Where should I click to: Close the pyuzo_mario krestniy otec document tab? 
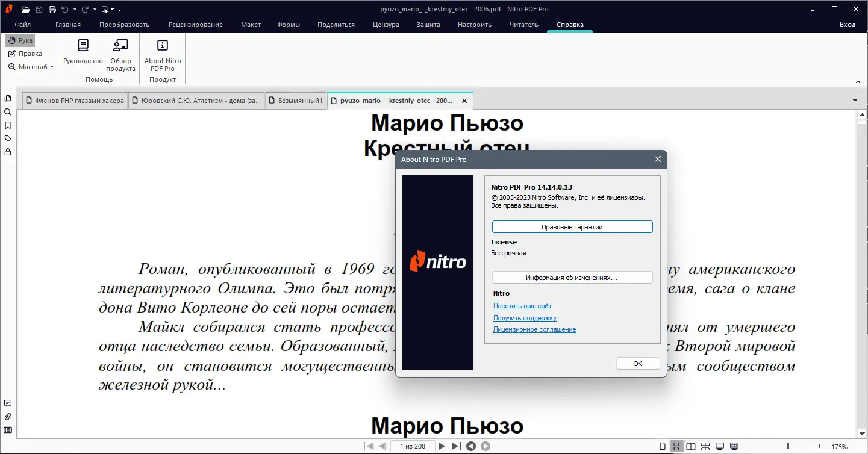(x=464, y=101)
